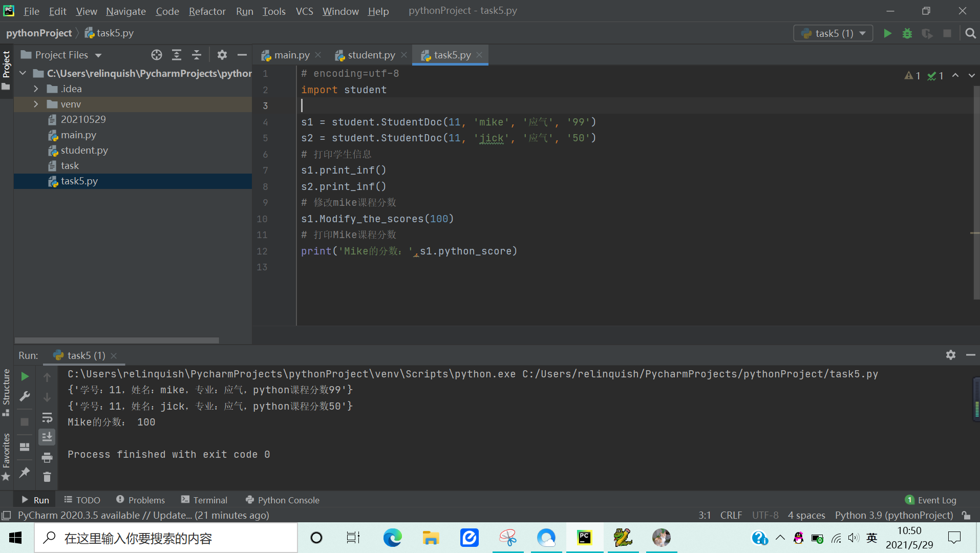Screen dimensions: 980x553
Task: Open Python 3.9 interpreter selector
Action: click(x=894, y=515)
